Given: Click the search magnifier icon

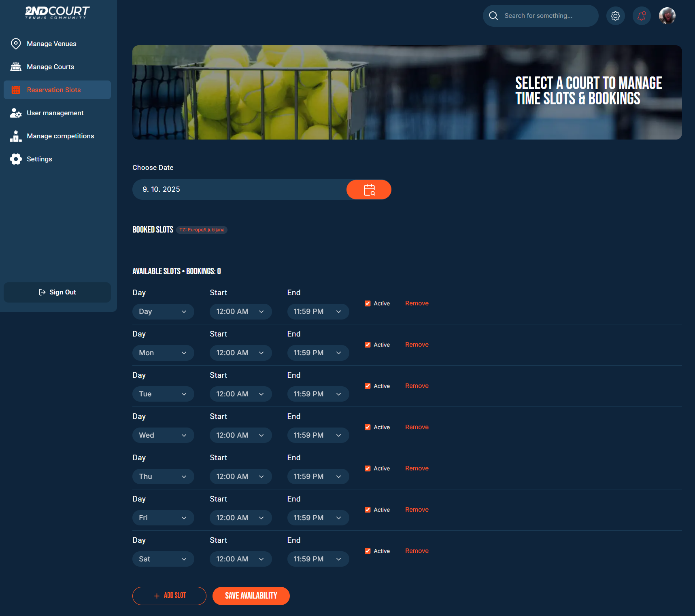Looking at the screenshot, I should coord(493,16).
